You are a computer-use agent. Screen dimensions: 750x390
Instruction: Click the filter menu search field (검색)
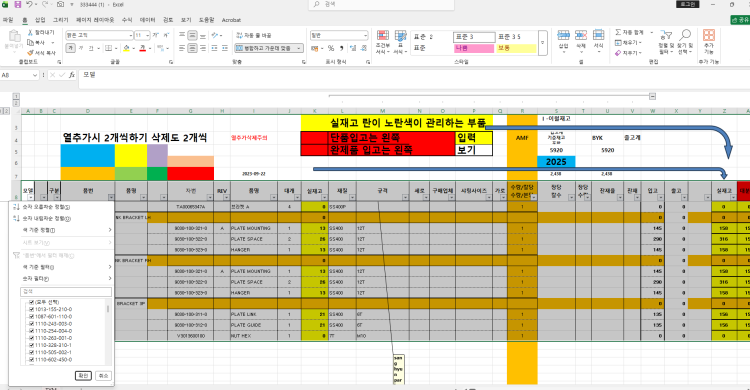point(66,291)
